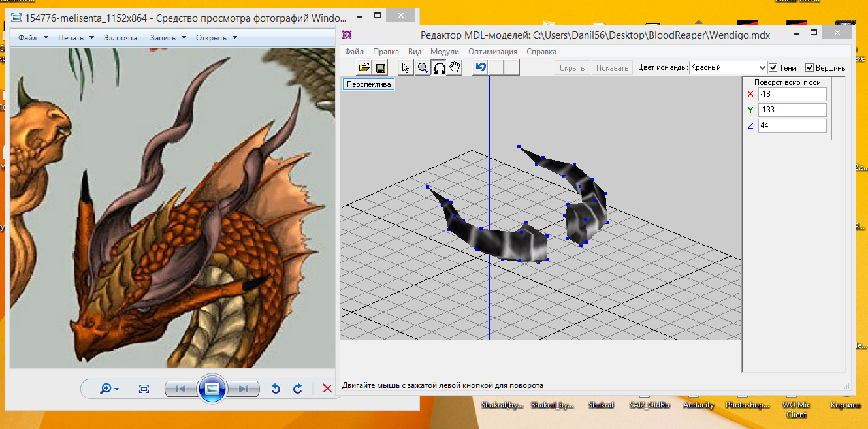Go to previous photo in viewer
This screenshot has height=429, width=868.
pos(182,389)
